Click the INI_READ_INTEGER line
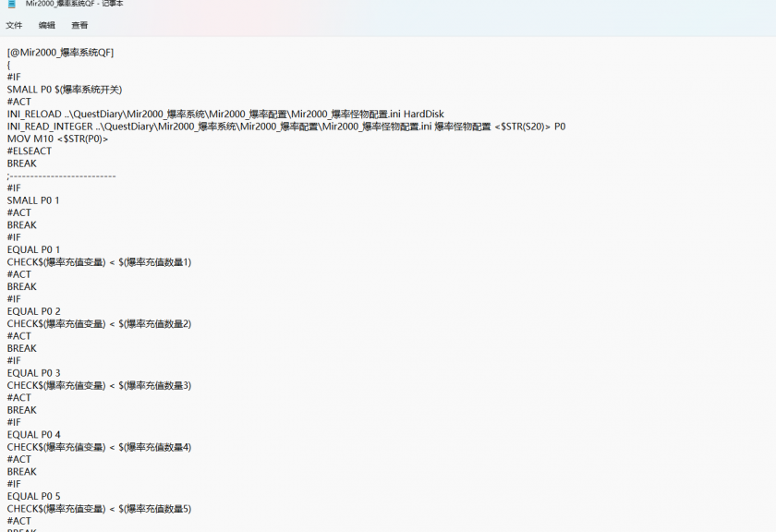The width and height of the screenshot is (776, 532). click(285, 127)
